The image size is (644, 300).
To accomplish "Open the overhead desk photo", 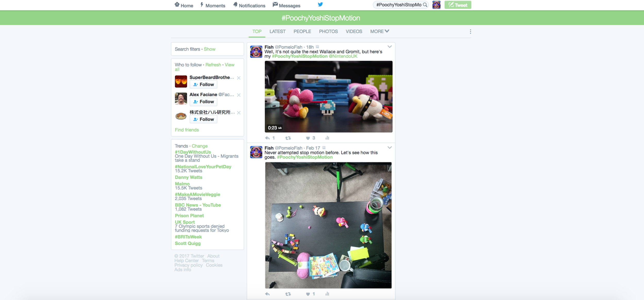I will (x=328, y=225).
